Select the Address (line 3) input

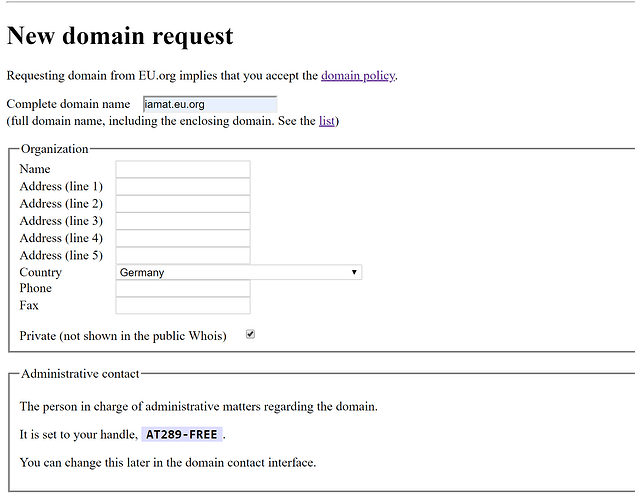coord(183,220)
